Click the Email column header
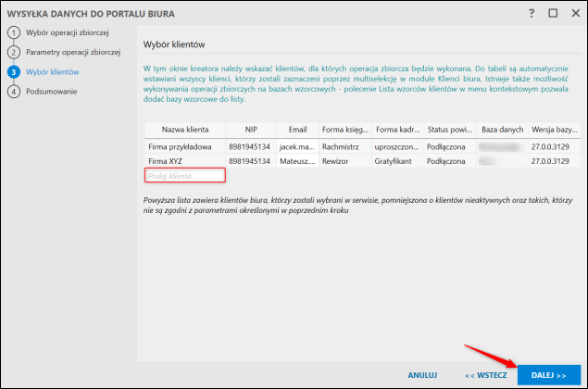The width and height of the screenshot is (588, 389). click(297, 130)
